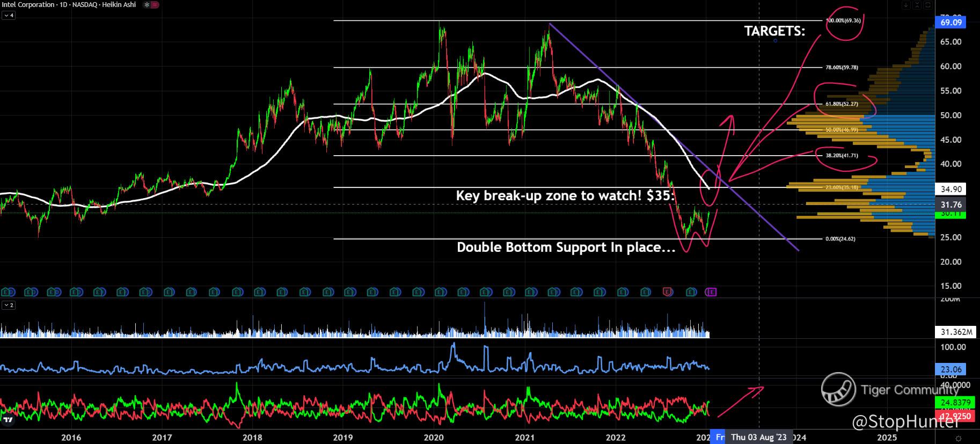Screen dimensions: 980x444
Task: Click the move pane down arrow icon
Action: [x=906, y=5]
